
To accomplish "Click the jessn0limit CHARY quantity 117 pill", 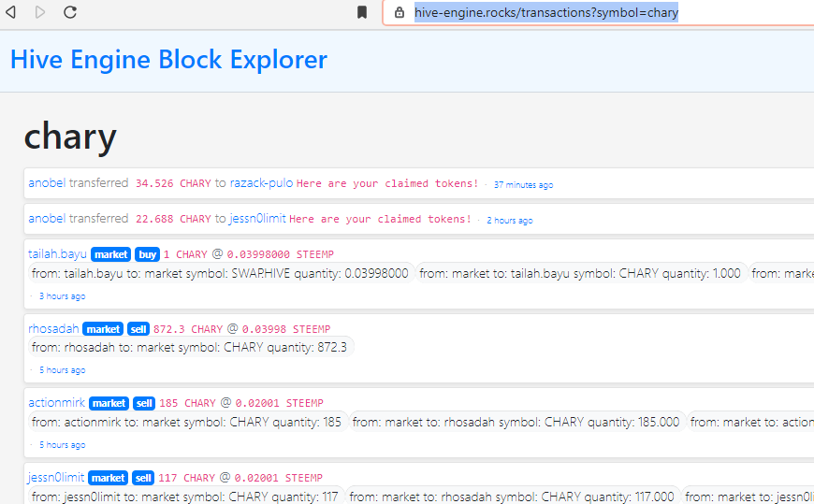I will [x=185, y=497].
